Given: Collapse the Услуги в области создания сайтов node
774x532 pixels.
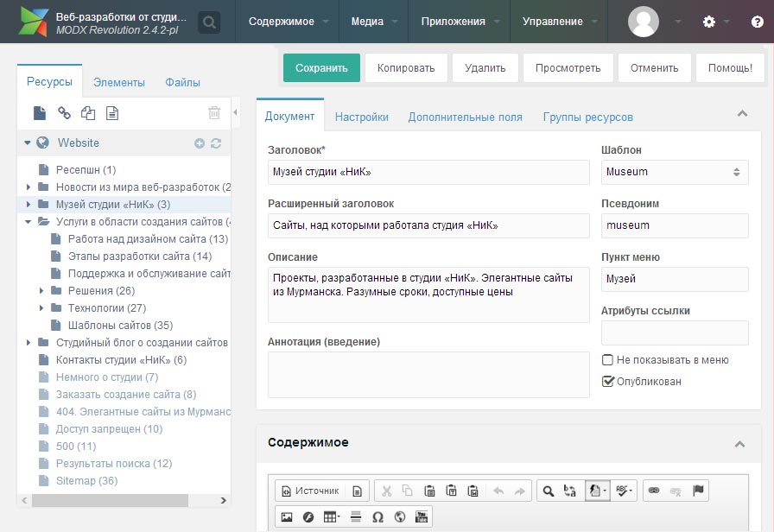Looking at the screenshot, I should click(29, 222).
